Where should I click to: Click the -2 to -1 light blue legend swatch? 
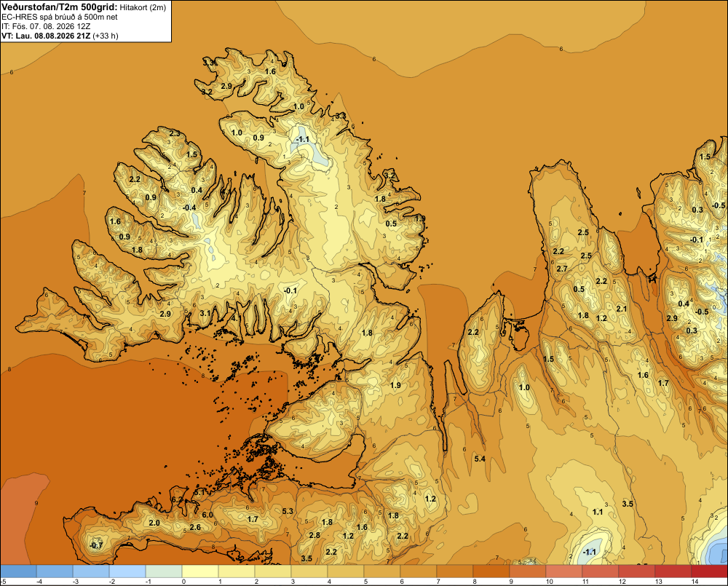[x=127, y=571]
